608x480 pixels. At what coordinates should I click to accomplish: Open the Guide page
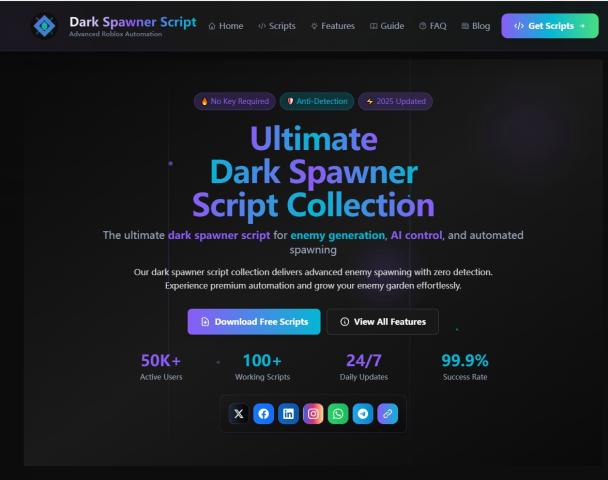387,26
